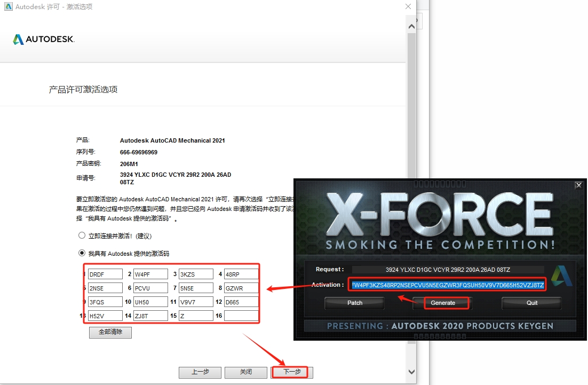Viewport: 588px width, 385px height.
Task: Click the Quit button in X-Force
Action: (532, 303)
